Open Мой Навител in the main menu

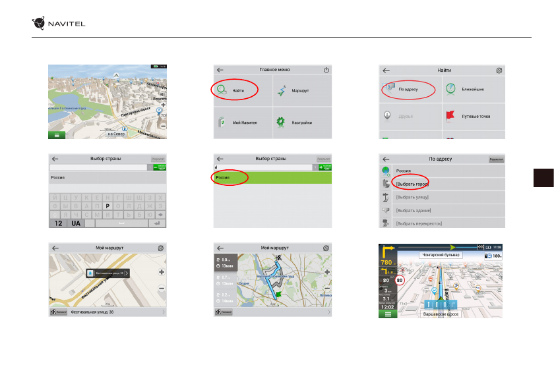[243, 123]
